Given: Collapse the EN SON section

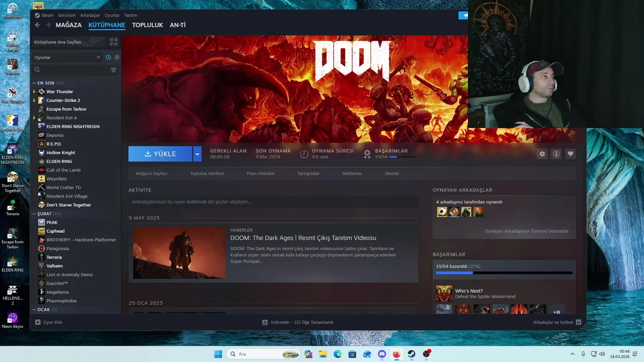Looking at the screenshot, I should (34, 83).
